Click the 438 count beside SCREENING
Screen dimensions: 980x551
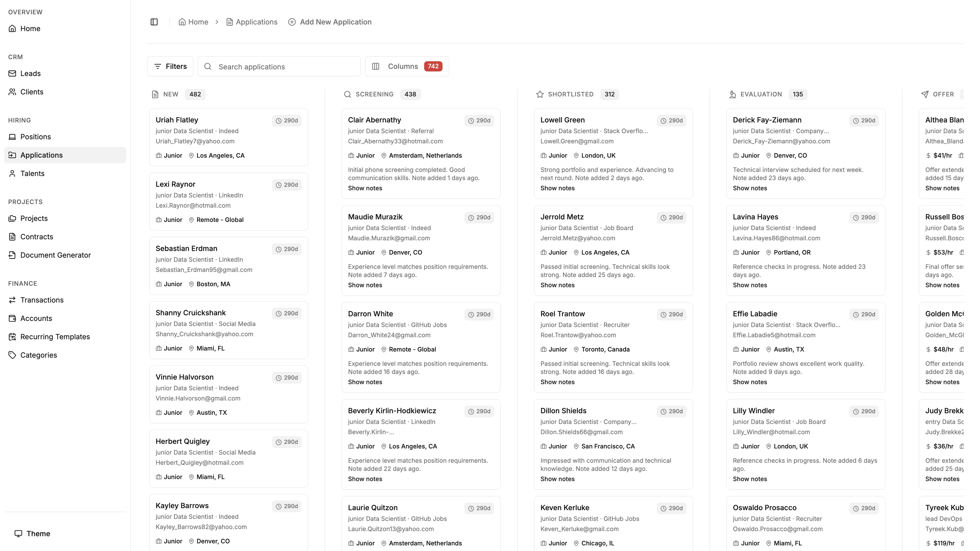click(410, 94)
